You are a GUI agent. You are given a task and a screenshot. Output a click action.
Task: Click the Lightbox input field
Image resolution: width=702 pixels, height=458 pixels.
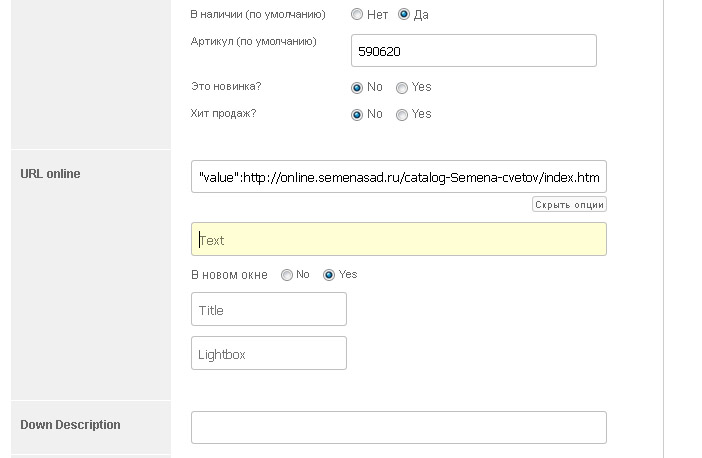pos(268,354)
